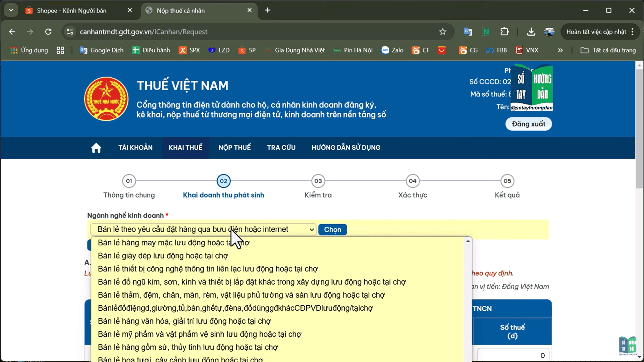644x362 pixels.
Task: Open the HƯỚNG DẪN SỬ DỤNG menu
Action: pyautogui.click(x=346, y=147)
